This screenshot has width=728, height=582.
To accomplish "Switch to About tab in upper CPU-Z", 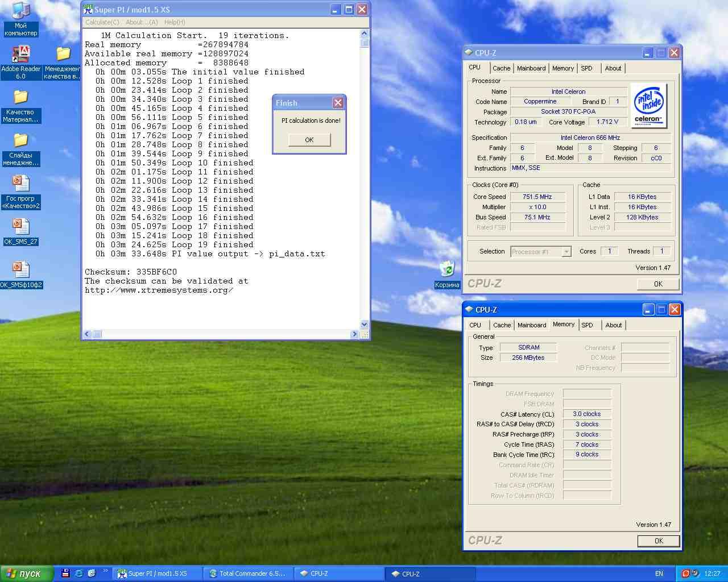I will pos(613,68).
